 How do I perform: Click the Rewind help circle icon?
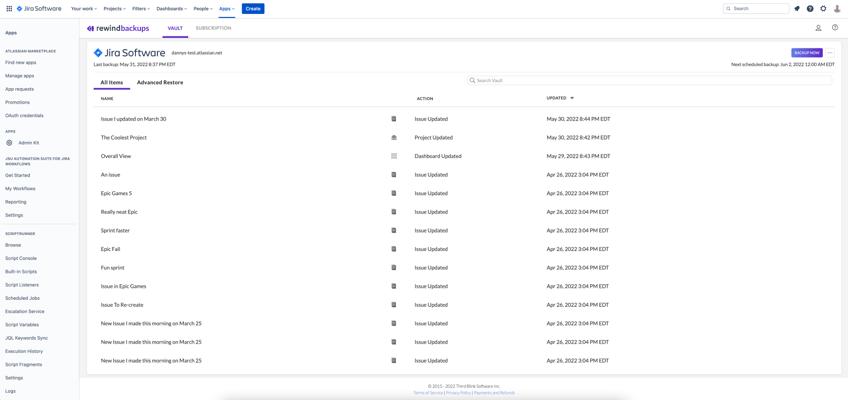tap(835, 28)
